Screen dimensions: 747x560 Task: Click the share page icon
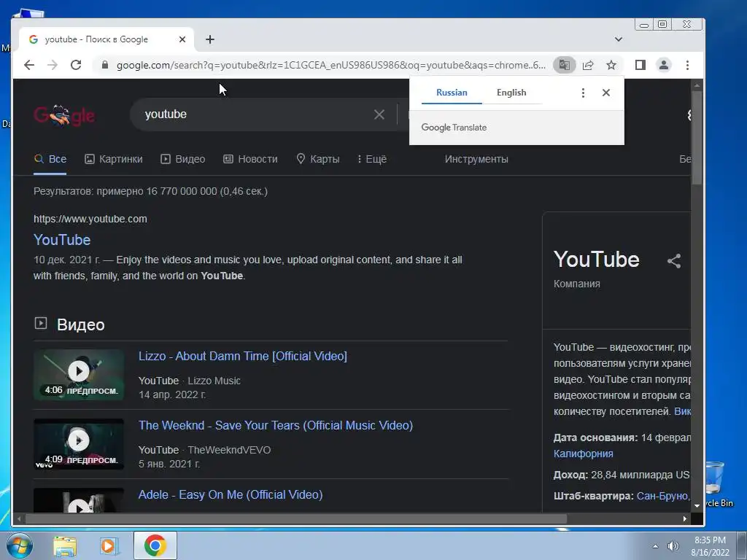tap(589, 65)
